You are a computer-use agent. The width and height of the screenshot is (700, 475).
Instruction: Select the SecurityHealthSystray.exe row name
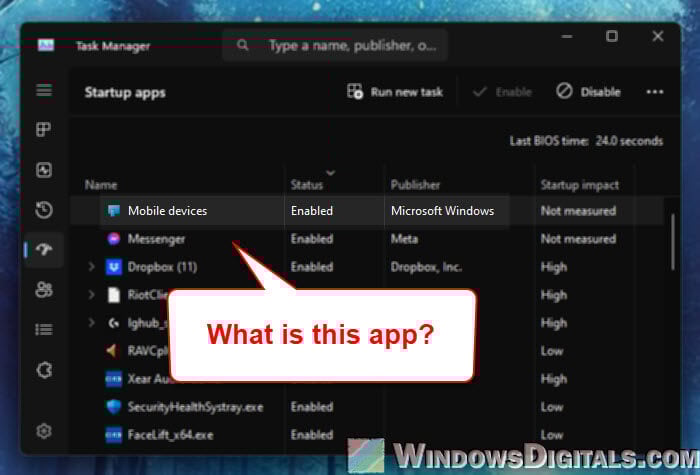(196, 407)
